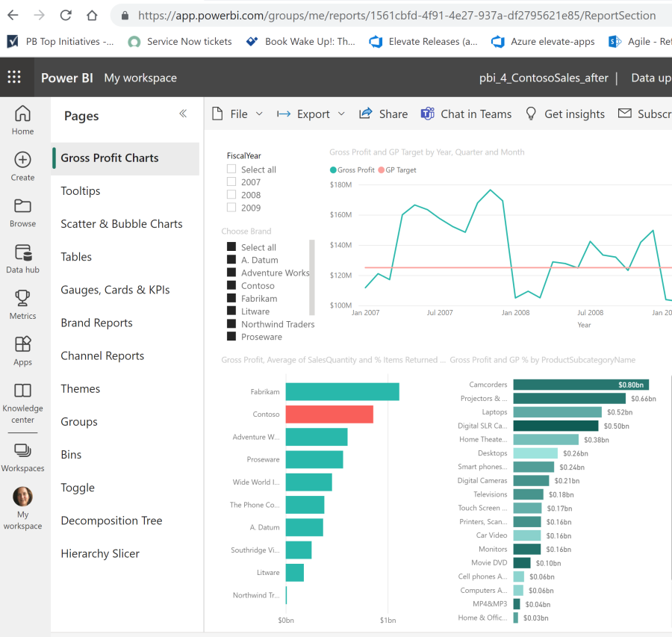Click the site lock icon in address bar

click(x=125, y=16)
